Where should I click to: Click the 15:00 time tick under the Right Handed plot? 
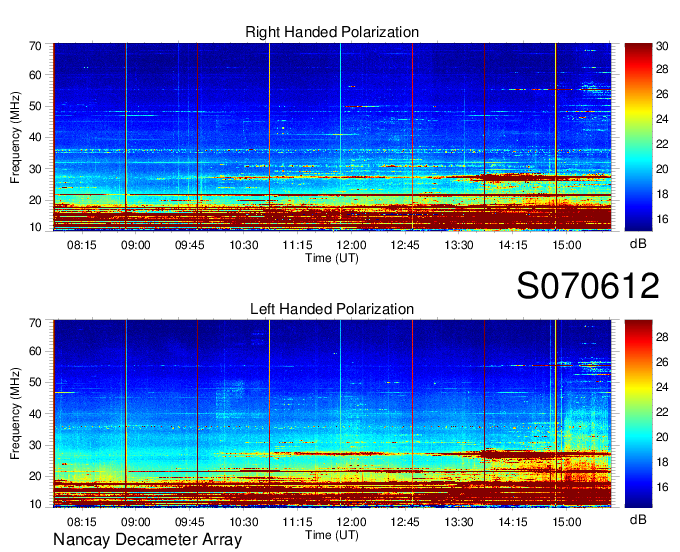coord(567,245)
